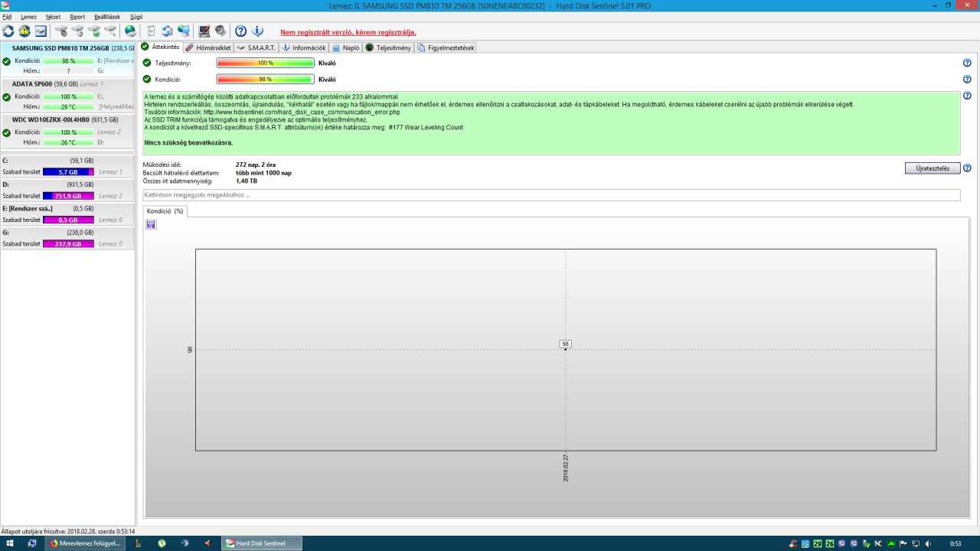Click the '1,40 TB' written data value

(x=247, y=181)
